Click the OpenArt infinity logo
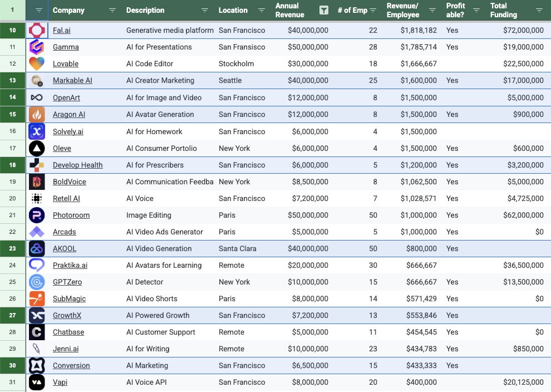This screenshot has height=392, width=551. (37, 97)
